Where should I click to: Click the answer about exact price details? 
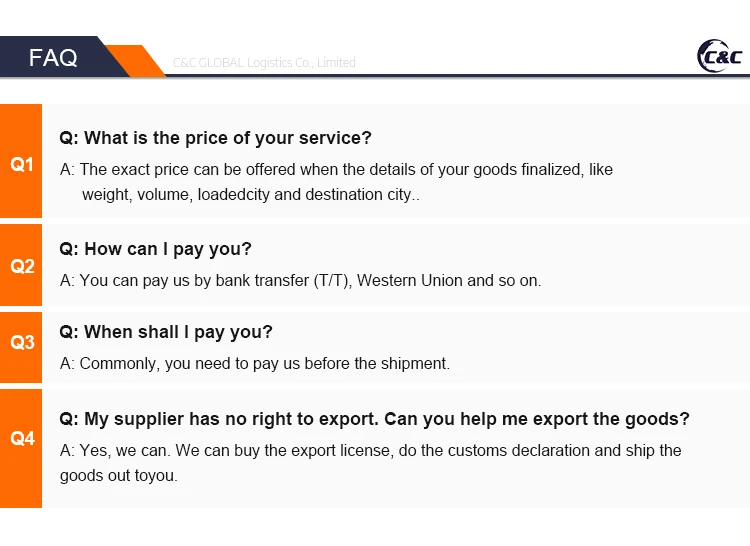pos(336,170)
